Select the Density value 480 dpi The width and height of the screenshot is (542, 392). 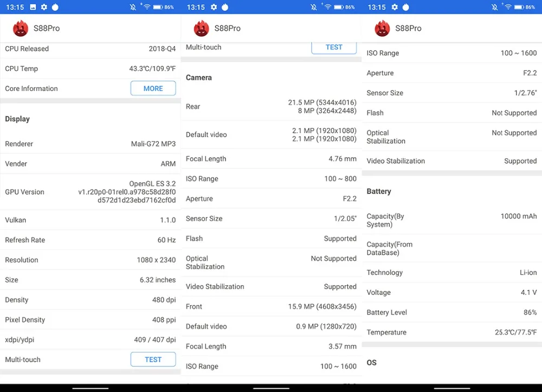[x=164, y=300]
